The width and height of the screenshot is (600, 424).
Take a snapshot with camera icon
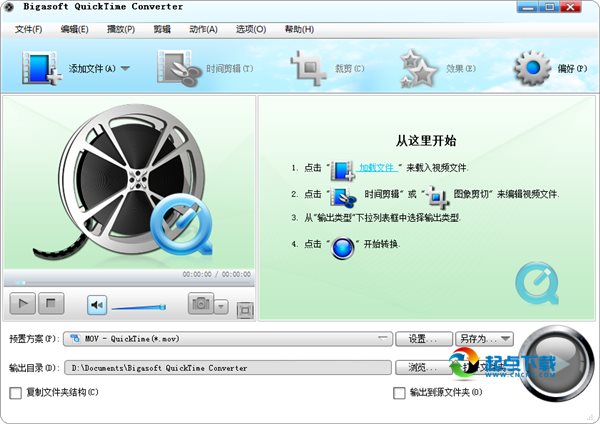coord(201,303)
